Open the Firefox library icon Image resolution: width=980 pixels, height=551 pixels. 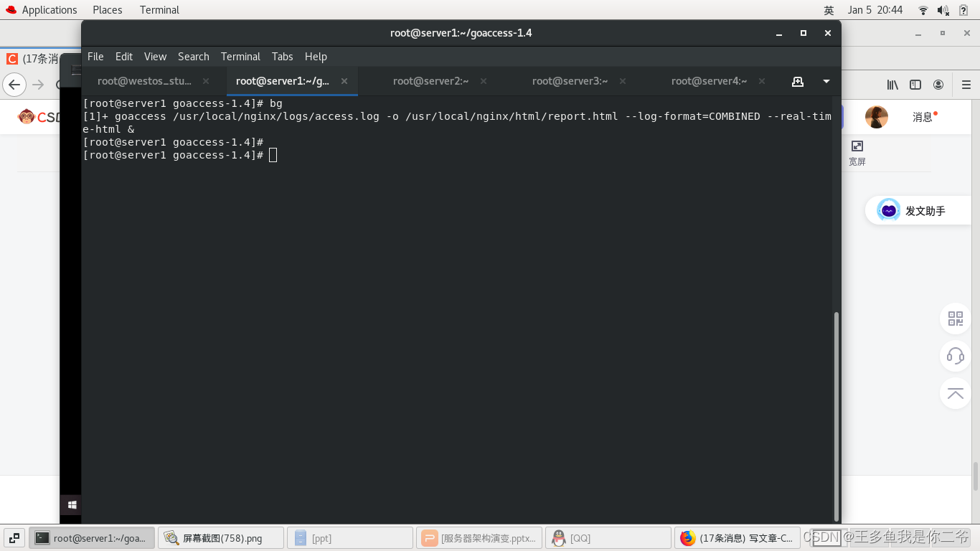892,85
